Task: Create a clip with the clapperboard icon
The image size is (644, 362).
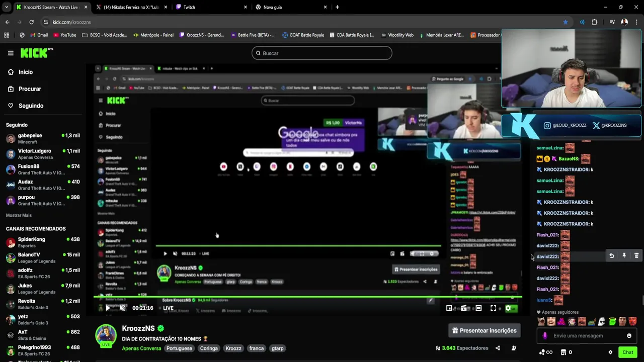Action: tap(464, 308)
